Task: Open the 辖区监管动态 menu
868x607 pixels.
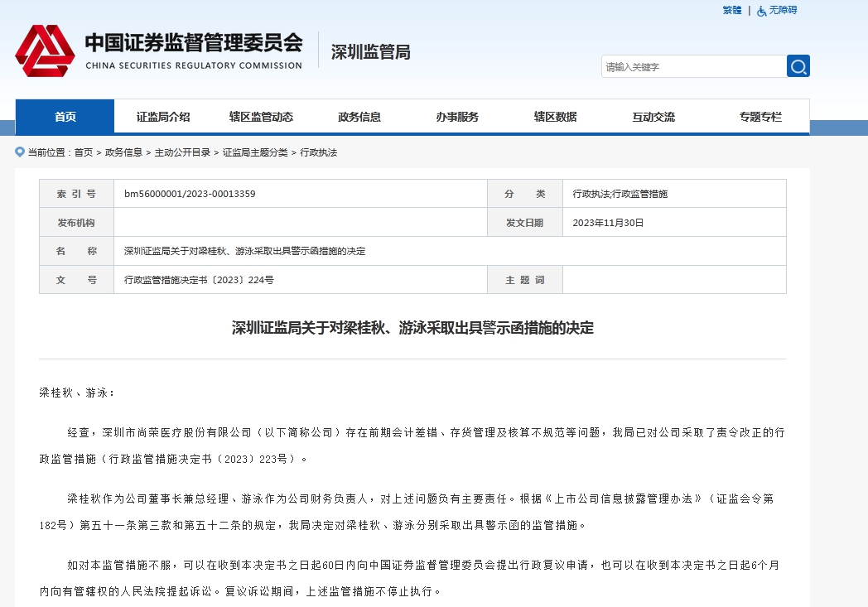Action: [261, 117]
